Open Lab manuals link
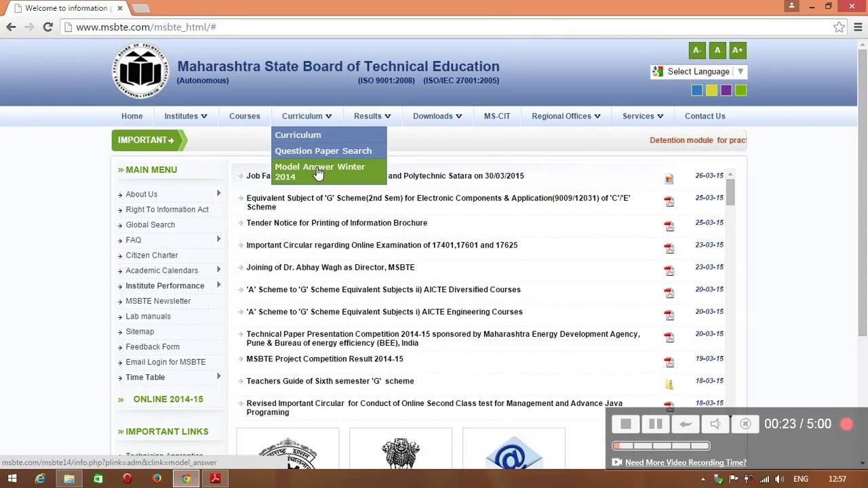This screenshot has width=868, height=488. click(148, 317)
